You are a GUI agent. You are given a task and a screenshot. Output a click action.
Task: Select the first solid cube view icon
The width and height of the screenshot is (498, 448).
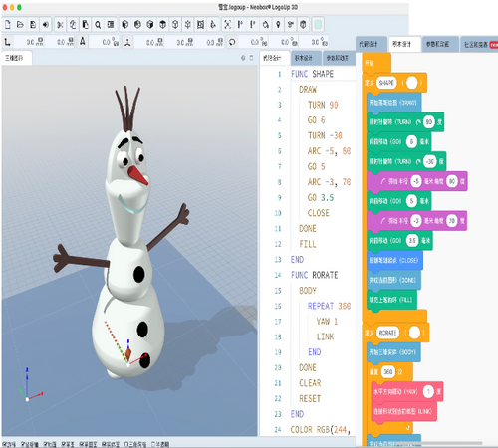point(125,25)
